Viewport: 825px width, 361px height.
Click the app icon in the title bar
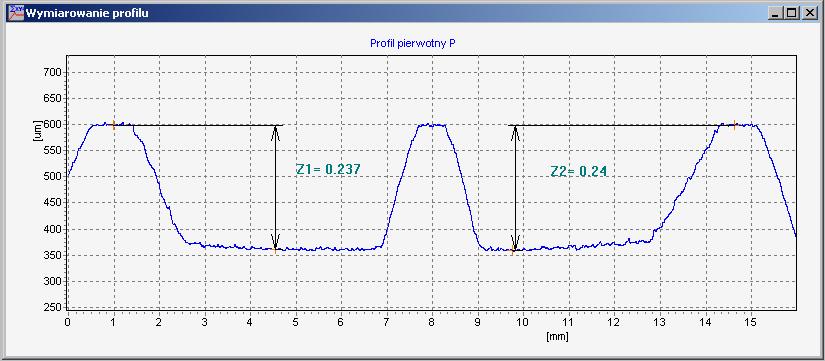pyautogui.click(x=17, y=12)
